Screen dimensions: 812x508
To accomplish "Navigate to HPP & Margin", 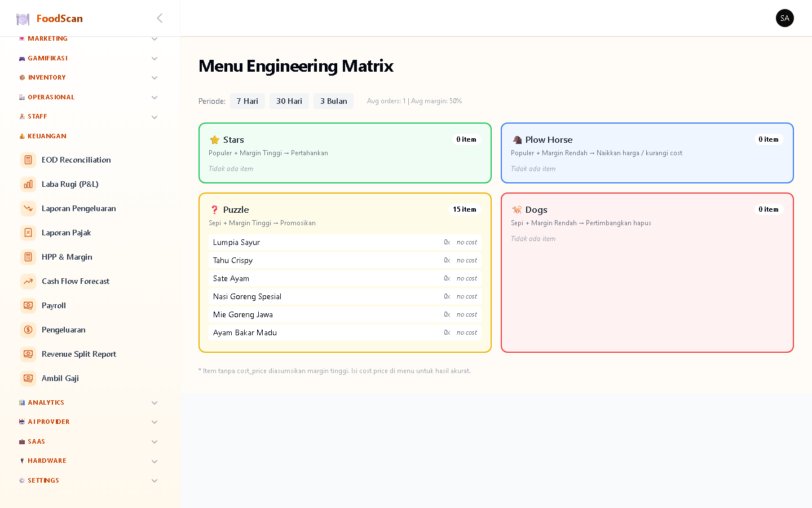I will coord(67,257).
